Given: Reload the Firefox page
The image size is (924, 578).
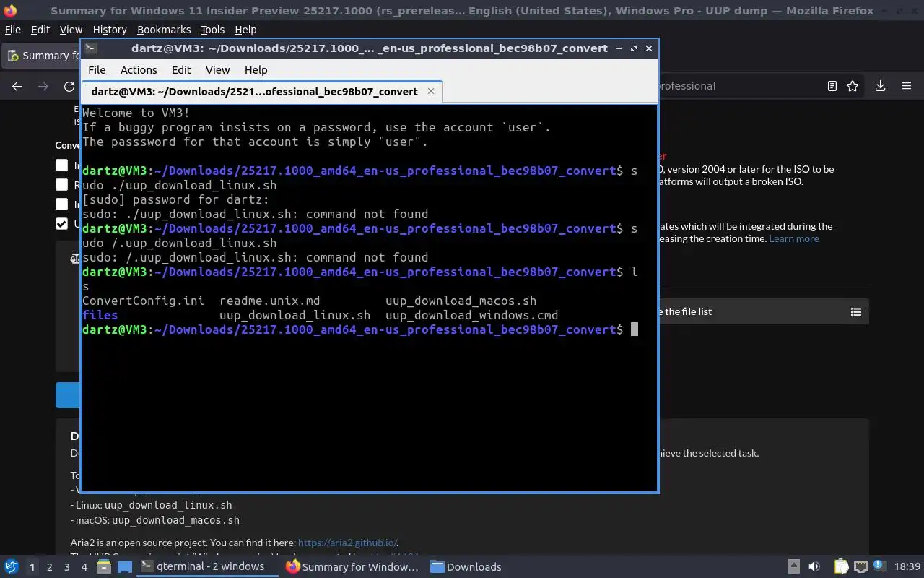Looking at the screenshot, I should pyautogui.click(x=69, y=86).
